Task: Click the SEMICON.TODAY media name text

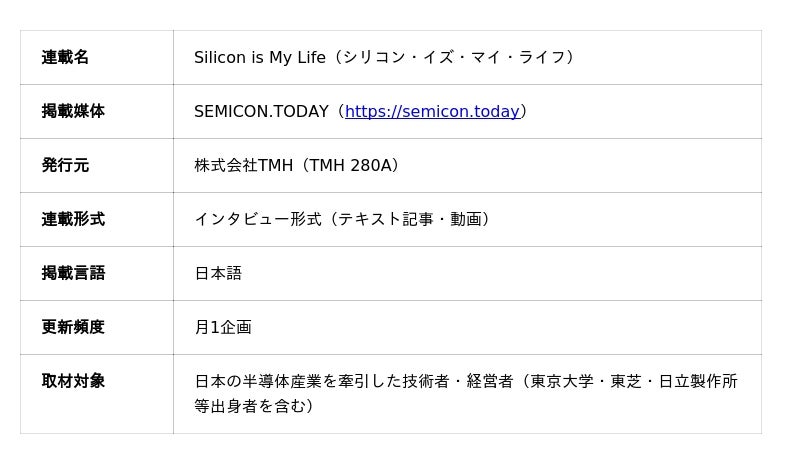Action: (261, 112)
